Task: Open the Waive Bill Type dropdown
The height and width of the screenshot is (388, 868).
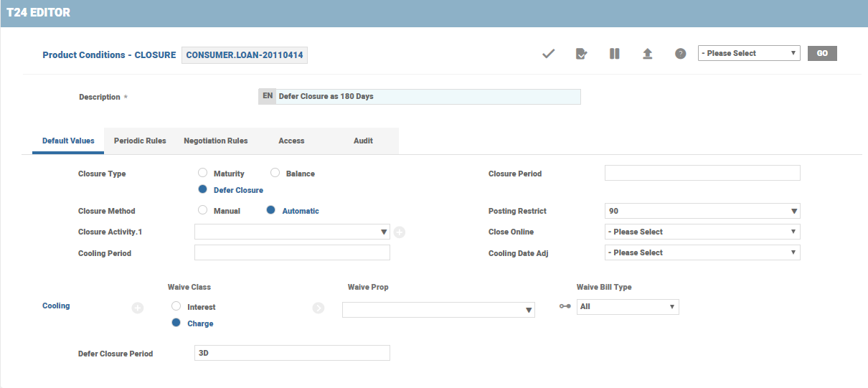Action: pos(627,307)
